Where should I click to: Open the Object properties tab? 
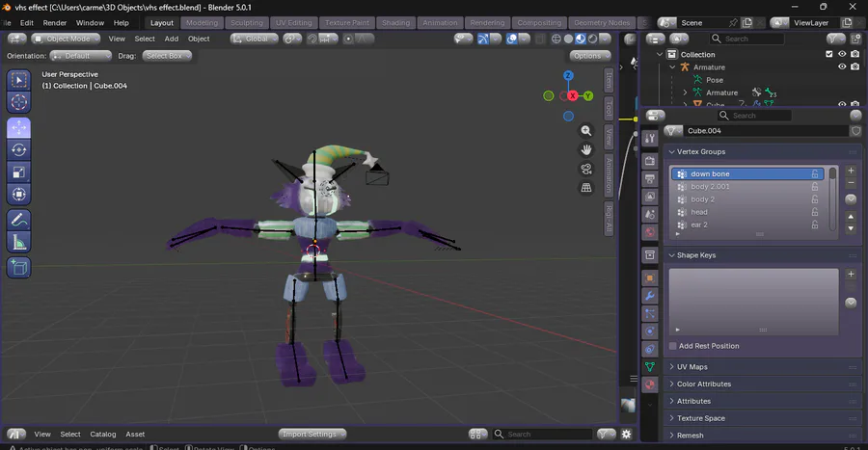pyautogui.click(x=650, y=278)
